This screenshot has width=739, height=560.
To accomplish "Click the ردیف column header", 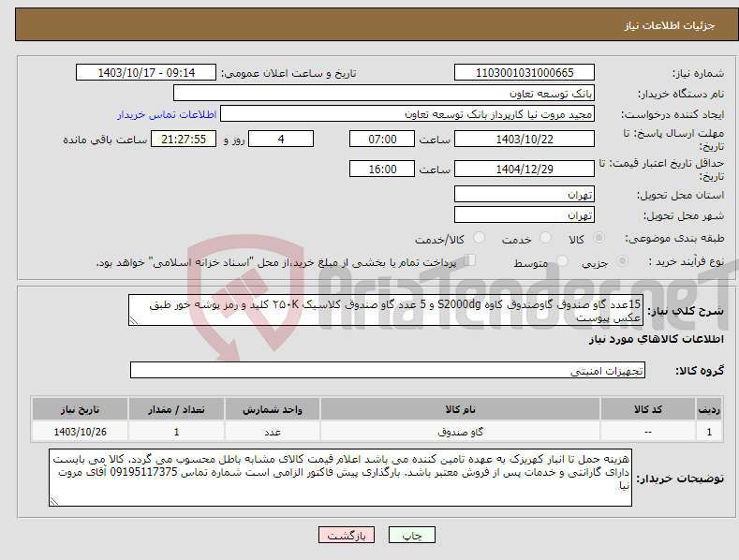I will (x=709, y=409).
